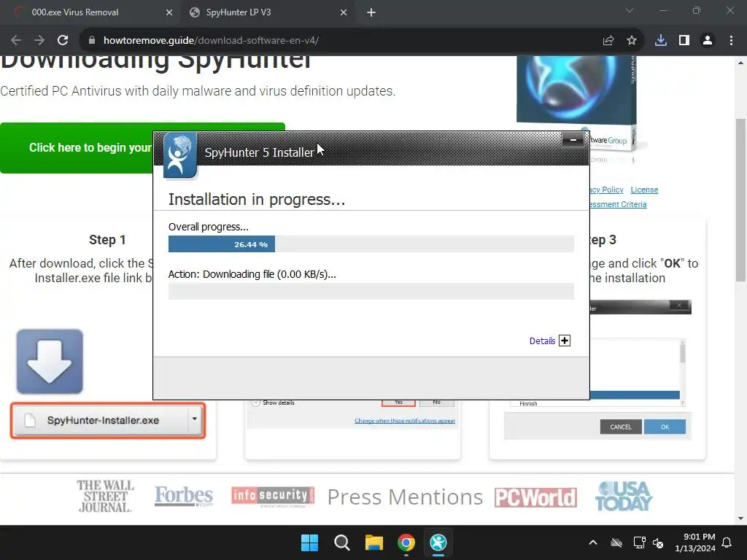Toggle Chrome side panel
Viewport: 747px width, 560px height.
(x=684, y=41)
